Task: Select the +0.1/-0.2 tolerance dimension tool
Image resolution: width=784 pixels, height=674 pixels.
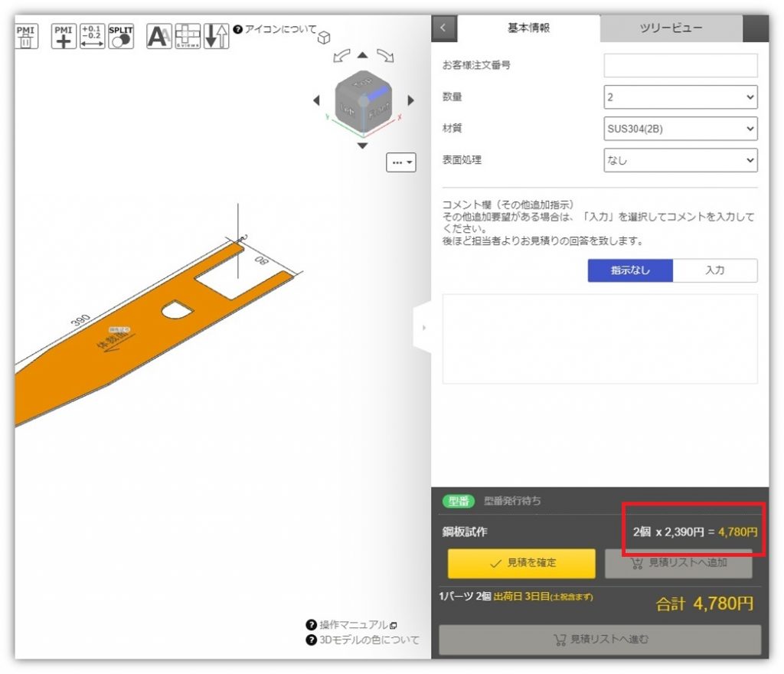Action: click(x=93, y=36)
